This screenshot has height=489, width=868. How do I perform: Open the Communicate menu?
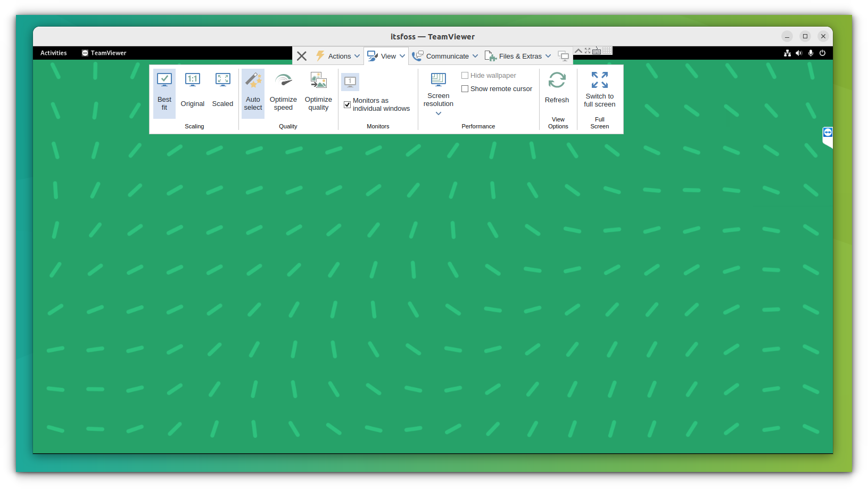coord(445,56)
